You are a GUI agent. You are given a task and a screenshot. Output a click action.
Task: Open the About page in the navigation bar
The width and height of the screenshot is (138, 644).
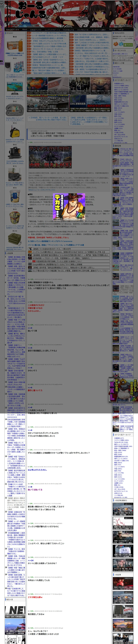coord(25,30)
